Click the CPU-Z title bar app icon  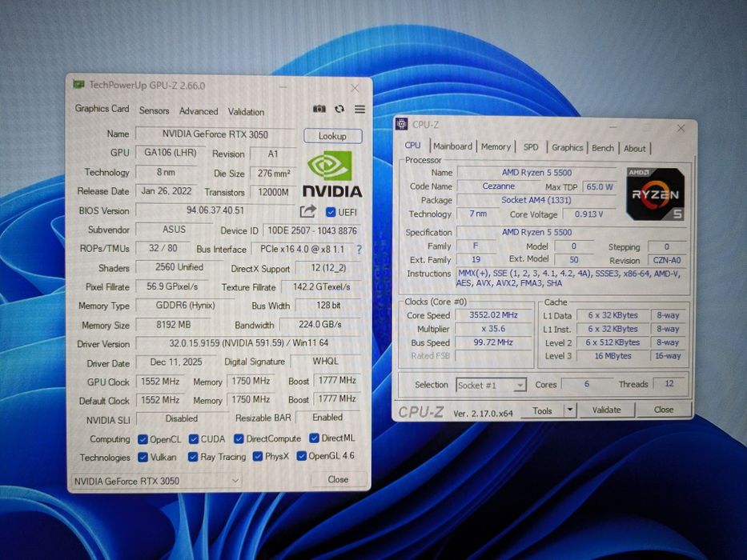point(402,124)
